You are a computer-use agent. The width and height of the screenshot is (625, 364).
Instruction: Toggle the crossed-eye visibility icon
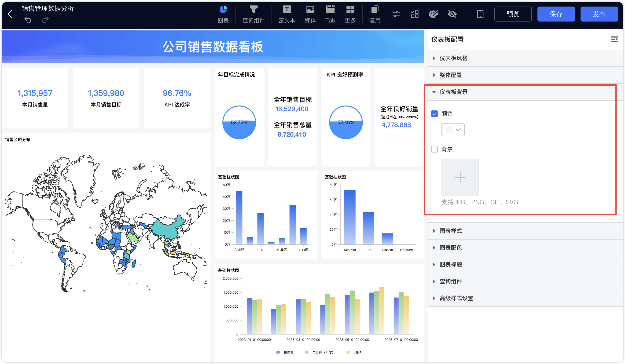[x=452, y=14]
